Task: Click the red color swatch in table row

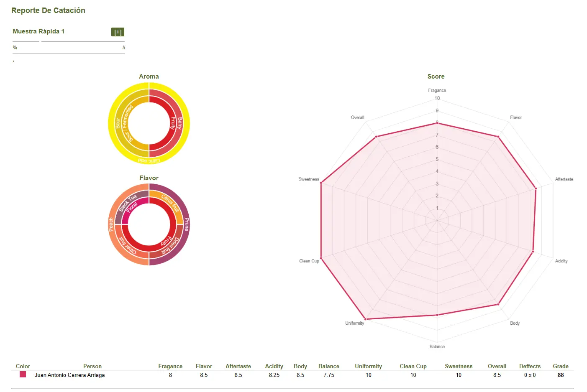Action: 23,374
